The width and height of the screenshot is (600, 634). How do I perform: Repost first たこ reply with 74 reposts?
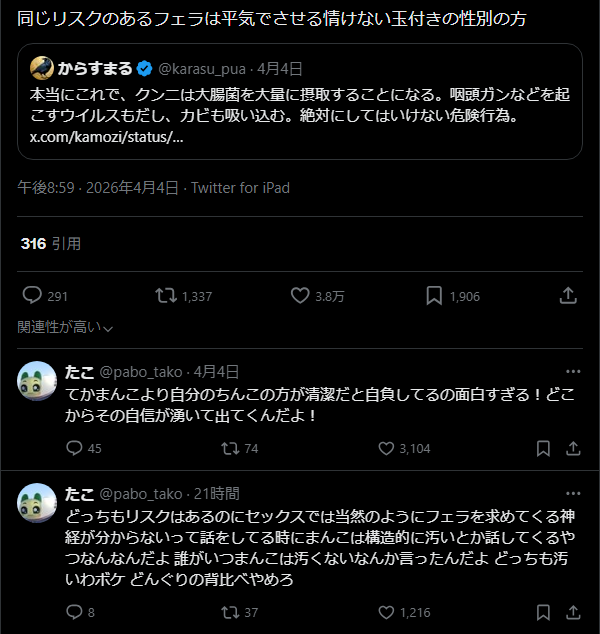228,448
